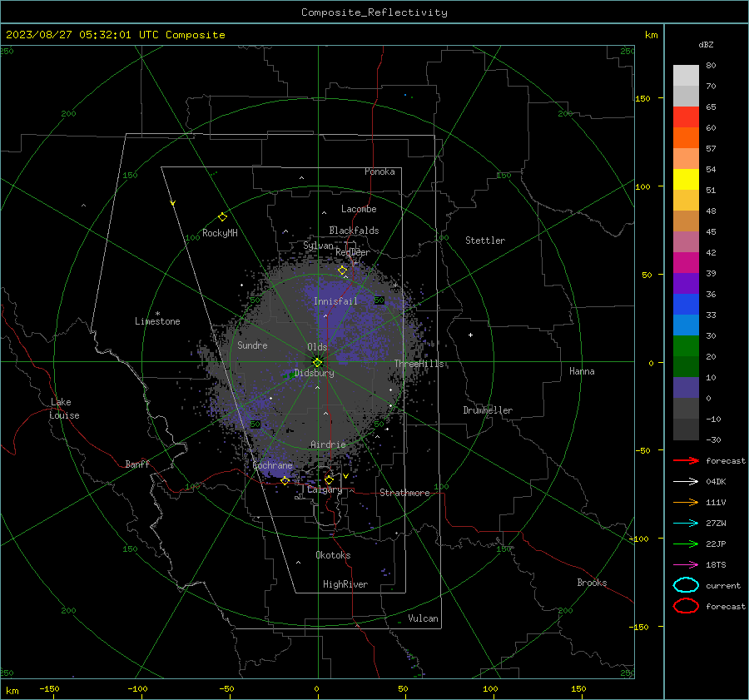Select the green 30 dBZ color swatch
Screen dimensions: 749x700
[686, 346]
